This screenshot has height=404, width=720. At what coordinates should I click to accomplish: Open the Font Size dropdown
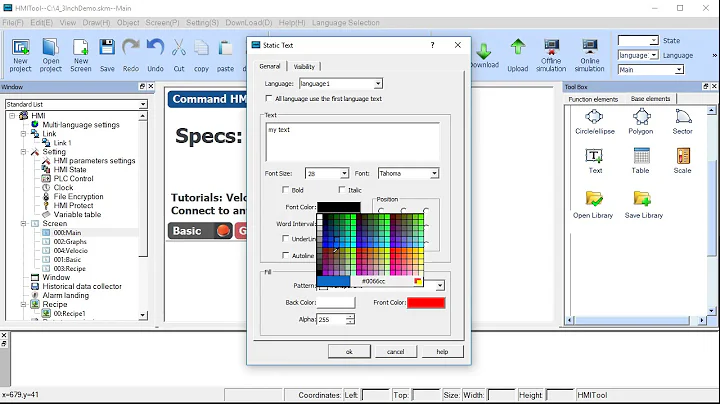pos(344,173)
